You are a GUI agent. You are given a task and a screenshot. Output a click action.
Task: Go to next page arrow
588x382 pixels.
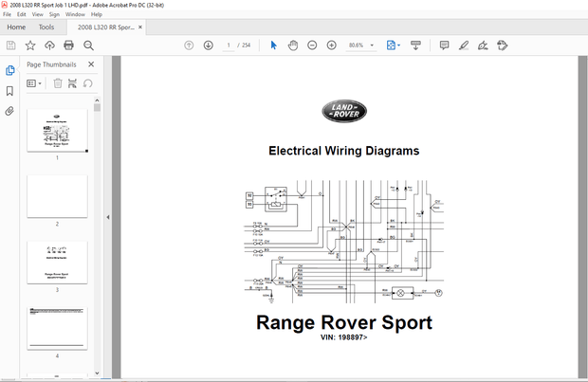point(208,45)
